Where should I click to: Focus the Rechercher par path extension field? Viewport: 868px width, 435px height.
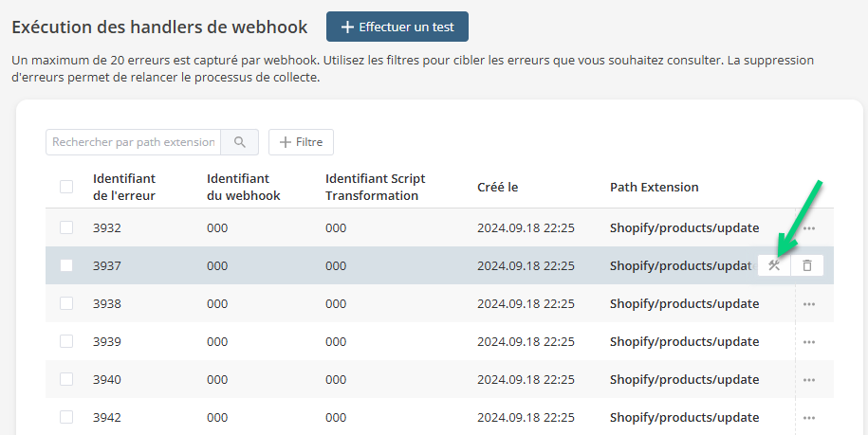(134, 142)
